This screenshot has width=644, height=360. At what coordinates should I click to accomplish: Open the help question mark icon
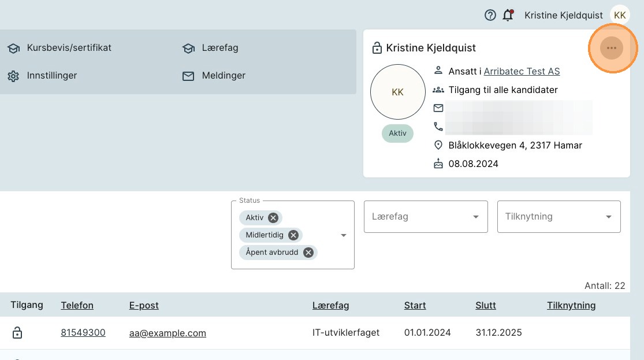click(490, 16)
